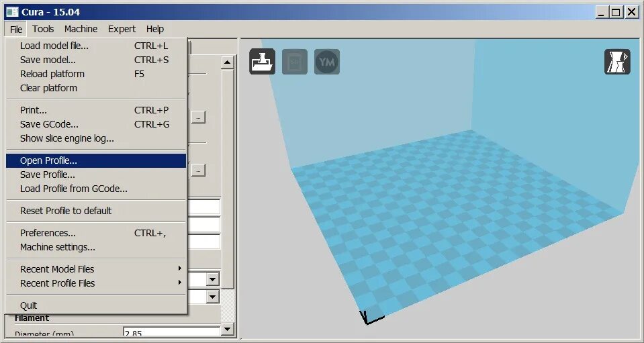Viewport: 644px width, 343px height.
Task: Select Clear platform menu item
Action: [96, 88]
